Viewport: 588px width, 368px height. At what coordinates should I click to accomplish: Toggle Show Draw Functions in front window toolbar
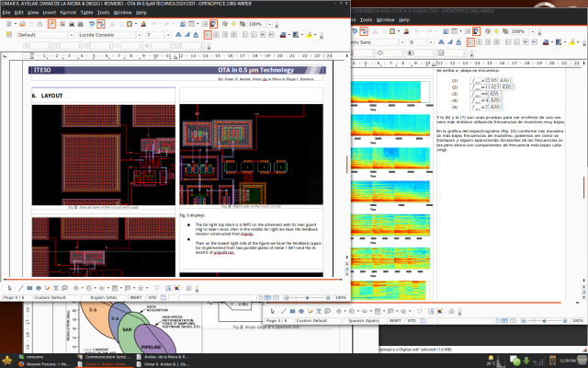pyautogui.click(x=213, y=24)
